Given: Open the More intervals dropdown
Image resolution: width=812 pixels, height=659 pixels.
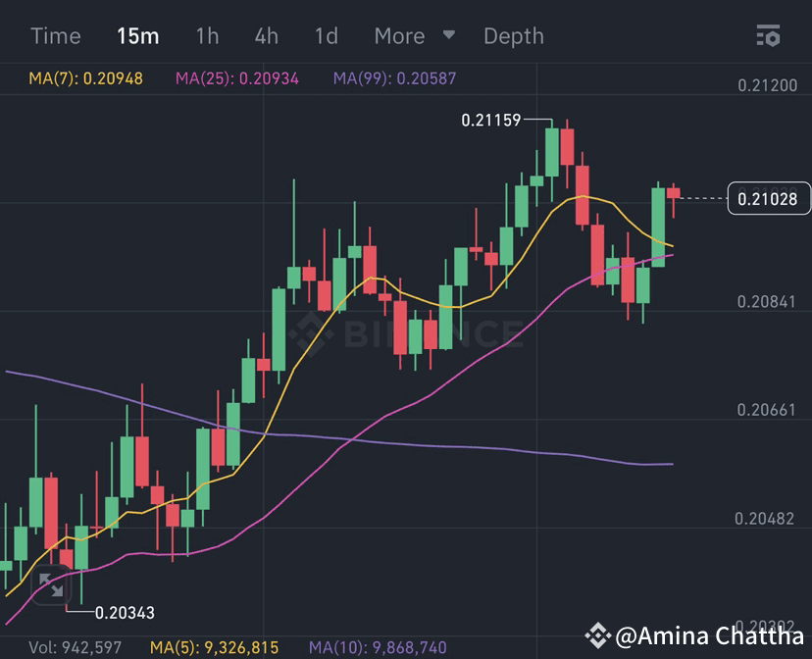Looking at the screenshot, I should coord(399,35).
